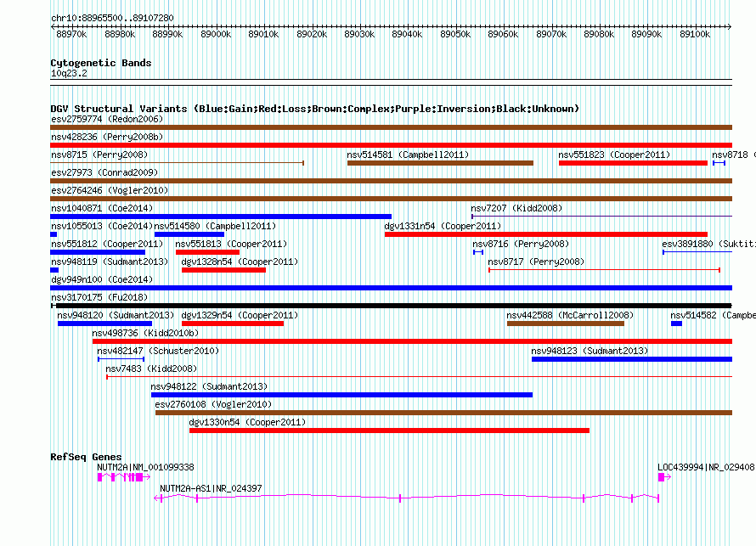The height and width of the screenshot is (546, 756).
Task: Select nsv1040871 (Coe2014) blue gain bar
Action: [x=221, y=217]
